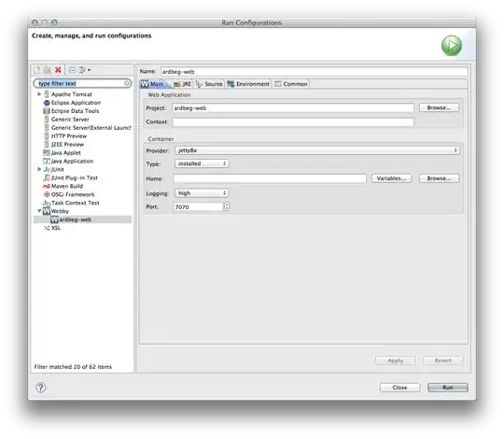Switch to the JRE tab
The height and width of the screenshot is (439, 504).
pos(183,84)
